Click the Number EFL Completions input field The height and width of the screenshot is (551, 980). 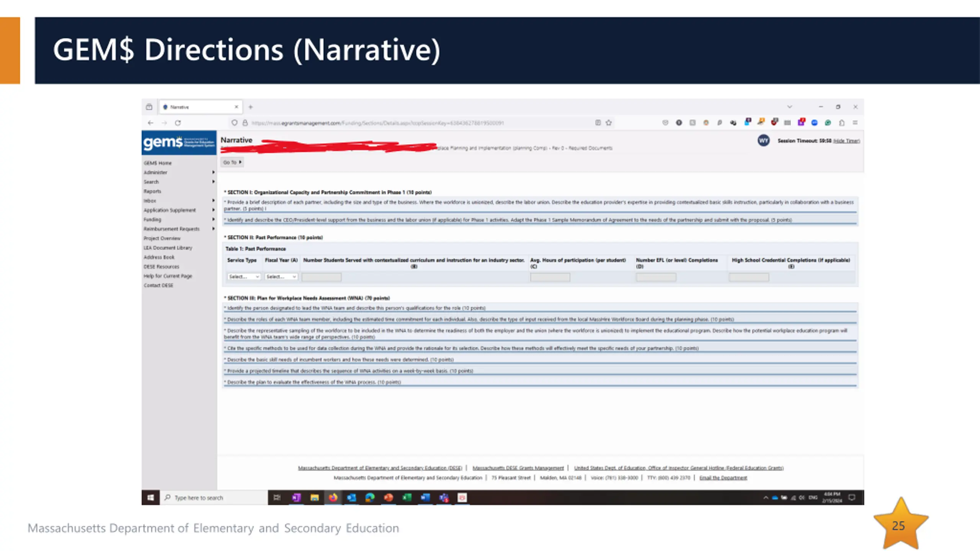click(x=656, y=277)
